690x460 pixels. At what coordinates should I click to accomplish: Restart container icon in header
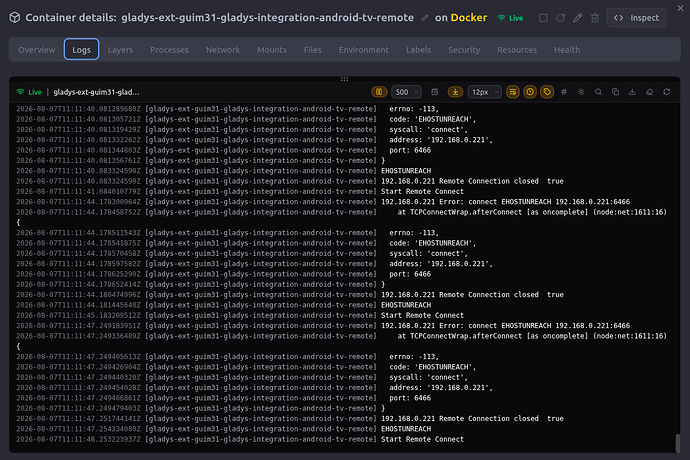(x=561, y=18)
